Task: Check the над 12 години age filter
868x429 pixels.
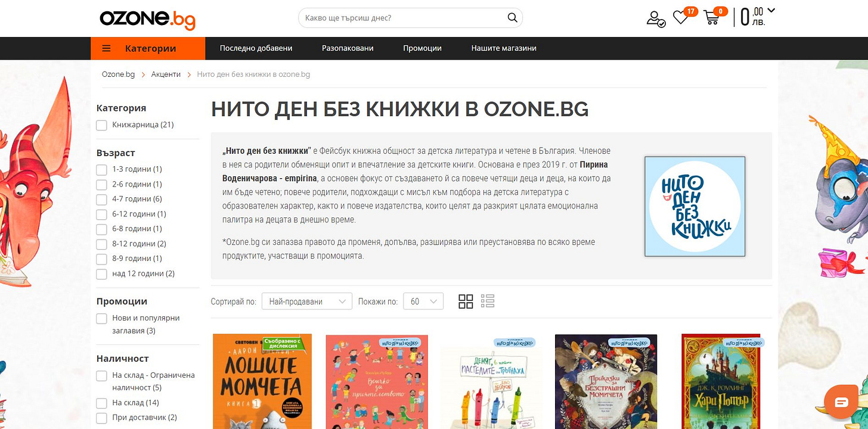Action: (x=101, y=274)
